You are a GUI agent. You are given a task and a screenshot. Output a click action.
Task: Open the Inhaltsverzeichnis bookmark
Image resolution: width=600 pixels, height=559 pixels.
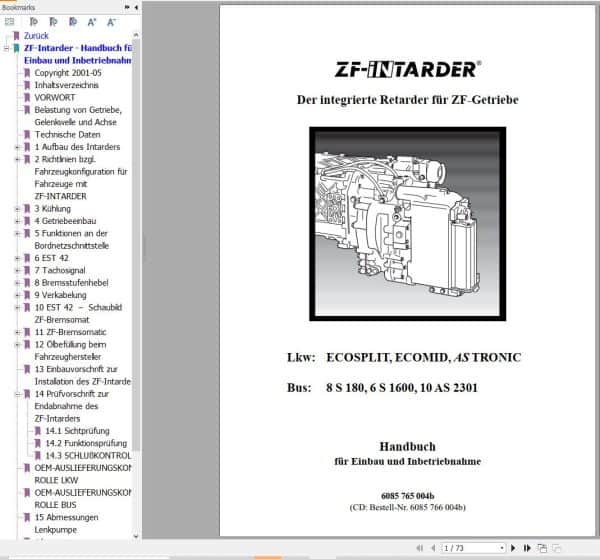67,85
